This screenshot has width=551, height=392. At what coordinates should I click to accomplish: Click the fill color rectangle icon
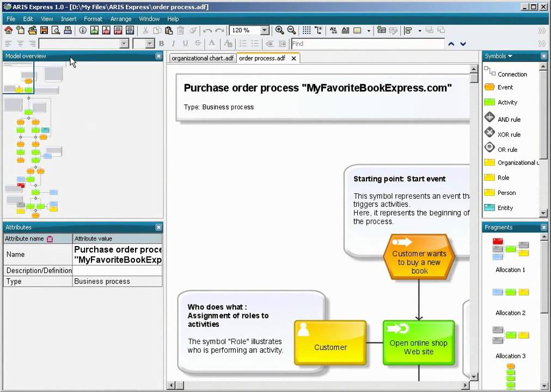coord(357,30)
